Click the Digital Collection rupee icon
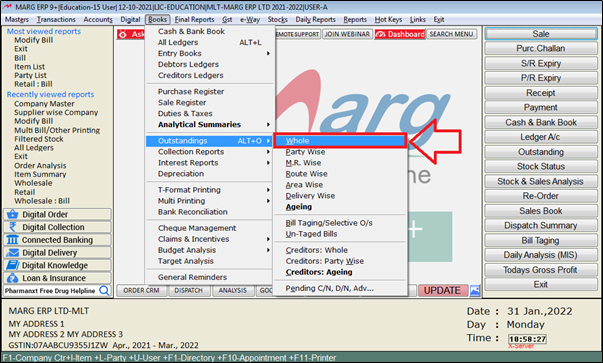The image size is (603, 363). coord(12,227)
